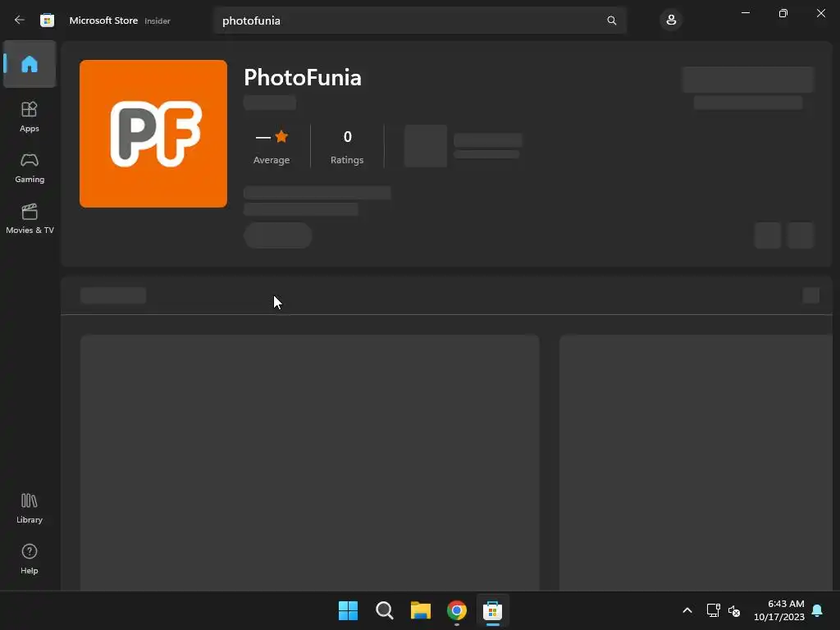Open the clock showing 6:43 AM
Viewport: 840px width, 630px height.
tap(779, 610)
